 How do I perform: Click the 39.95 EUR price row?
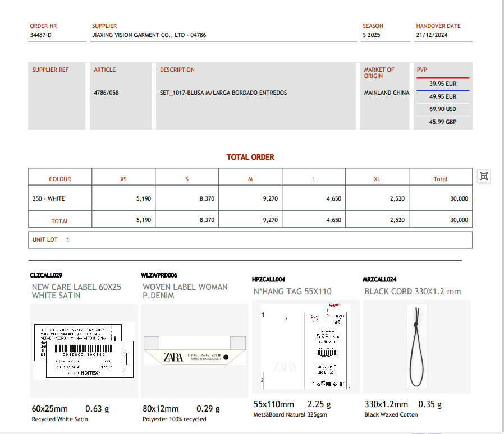coord(443,84)
